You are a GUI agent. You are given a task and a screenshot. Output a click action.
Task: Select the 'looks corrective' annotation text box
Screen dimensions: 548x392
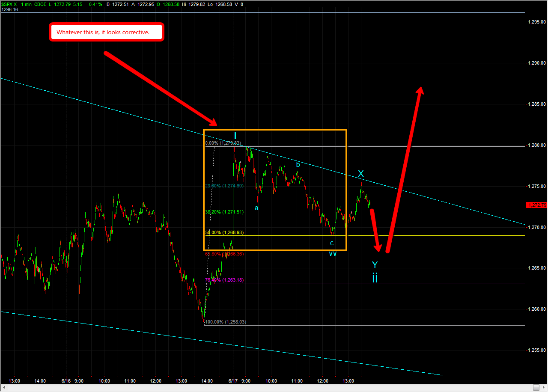[x=107, y=32]
